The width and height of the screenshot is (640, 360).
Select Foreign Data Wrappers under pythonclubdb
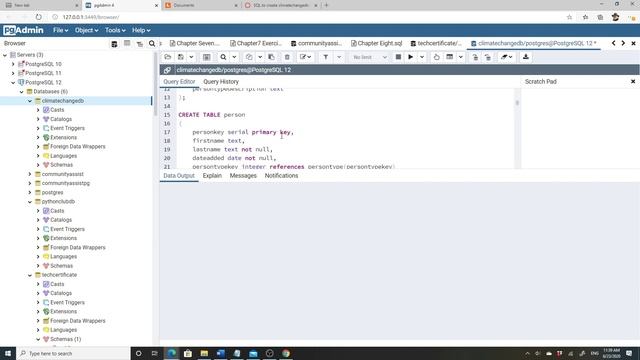click(78, 247)
